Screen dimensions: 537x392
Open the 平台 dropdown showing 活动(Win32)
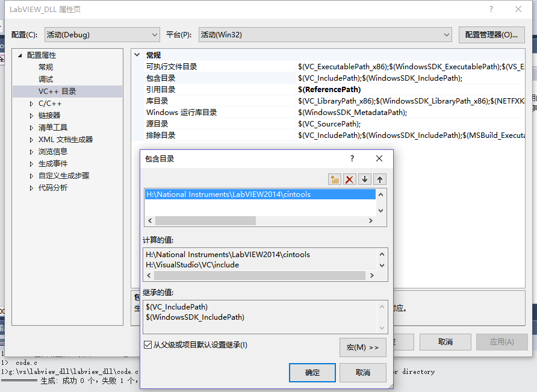(325, 34)
